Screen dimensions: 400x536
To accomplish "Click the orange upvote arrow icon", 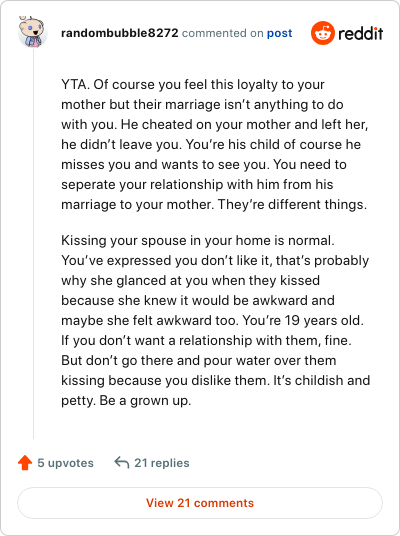I will point(25,463).
